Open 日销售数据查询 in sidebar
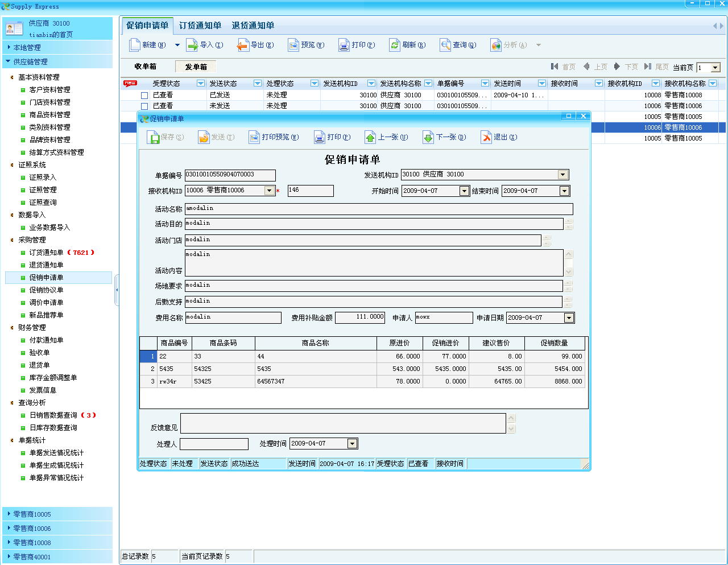The image size is (728, 565). click(53, 415)
